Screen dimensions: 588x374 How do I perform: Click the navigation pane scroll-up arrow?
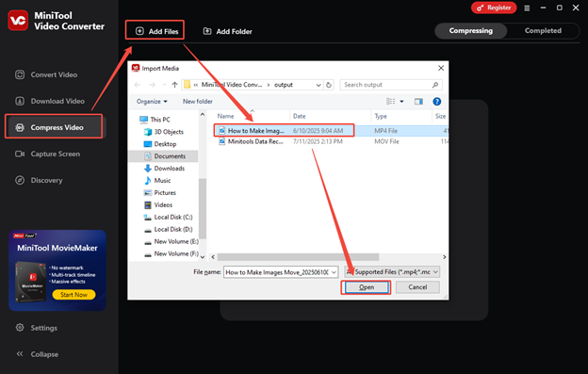pos(203,114)
